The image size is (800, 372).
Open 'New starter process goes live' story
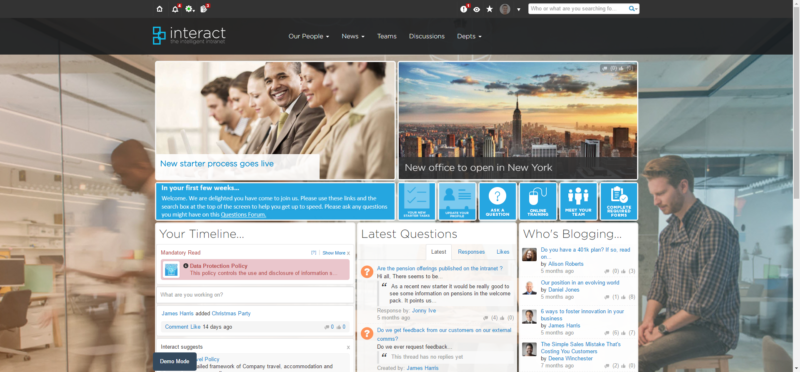tap(217, 164)
